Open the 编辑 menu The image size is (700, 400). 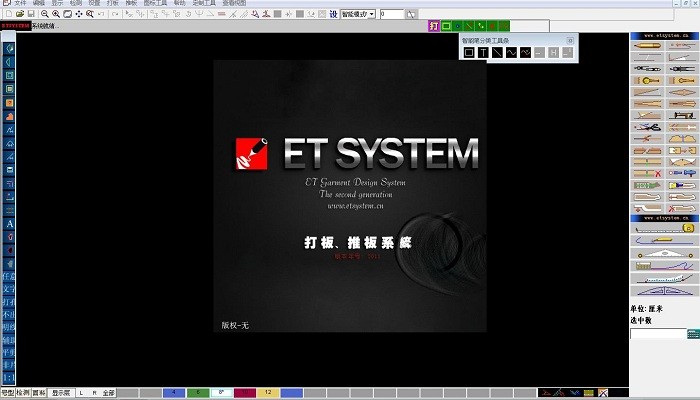click(x=39, y=3)
